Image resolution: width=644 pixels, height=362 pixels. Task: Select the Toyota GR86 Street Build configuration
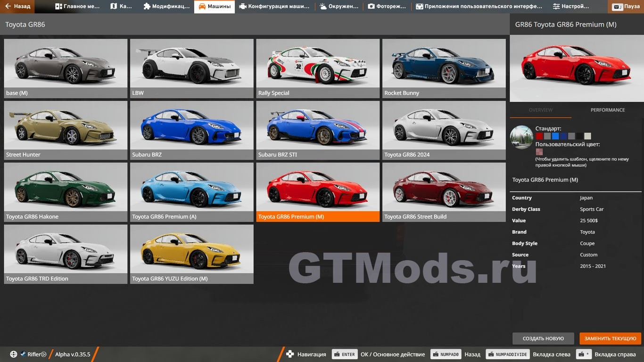click(x=444, y=192)
